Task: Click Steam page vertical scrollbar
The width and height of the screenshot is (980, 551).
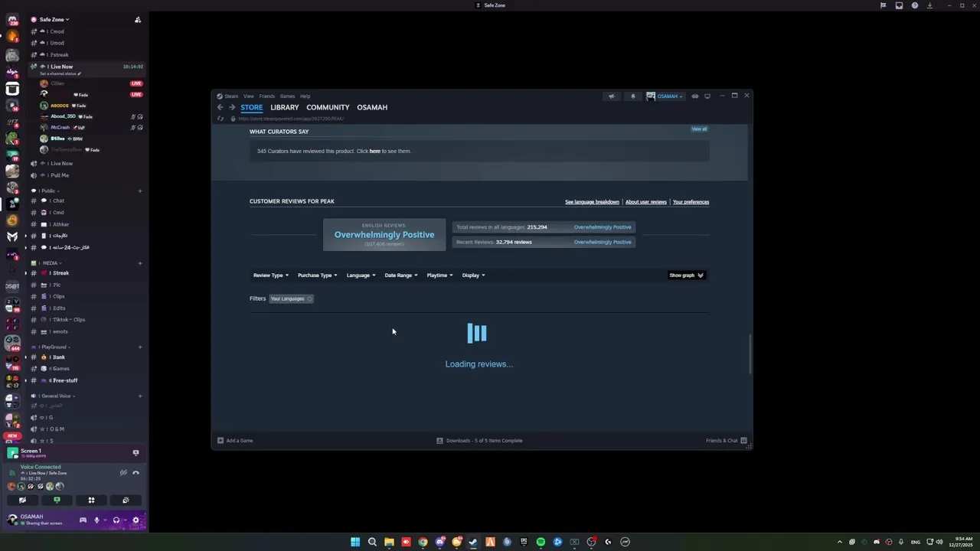Action: [x=750, y=354]
